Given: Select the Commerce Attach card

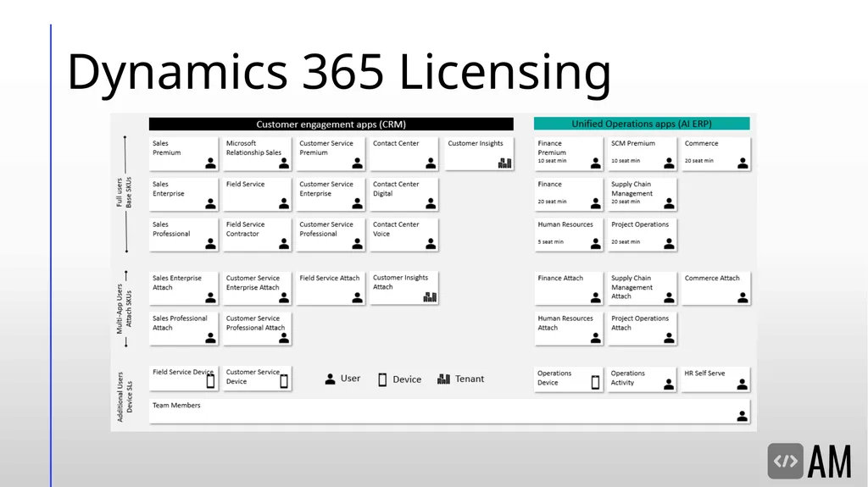Looking at the screenshot, I should pos(715,288).
